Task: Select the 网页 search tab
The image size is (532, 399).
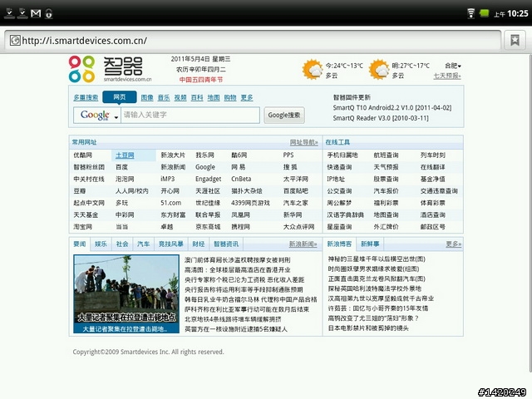Action: (120, 97)
